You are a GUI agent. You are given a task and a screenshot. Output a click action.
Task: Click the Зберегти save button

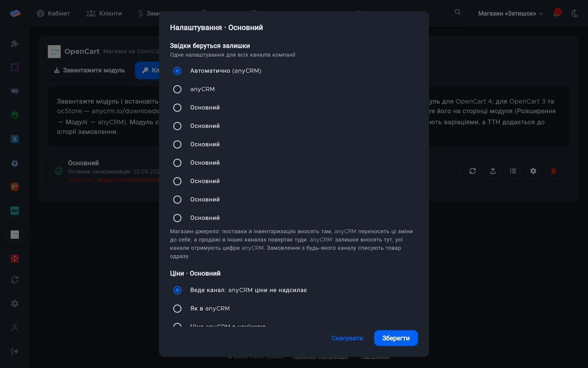pyautogui.click(x=396, y=338)
